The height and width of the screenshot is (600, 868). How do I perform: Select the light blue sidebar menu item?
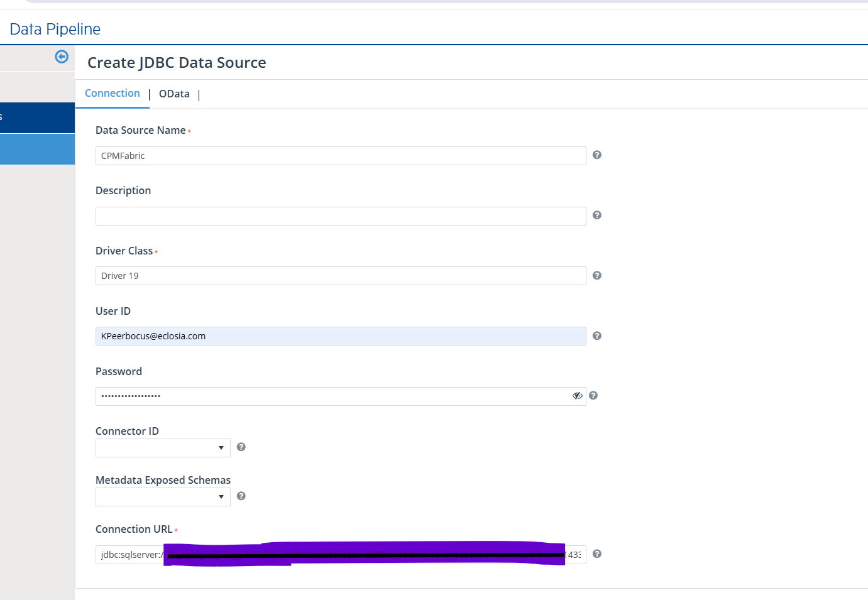click(x=37, y=149)
